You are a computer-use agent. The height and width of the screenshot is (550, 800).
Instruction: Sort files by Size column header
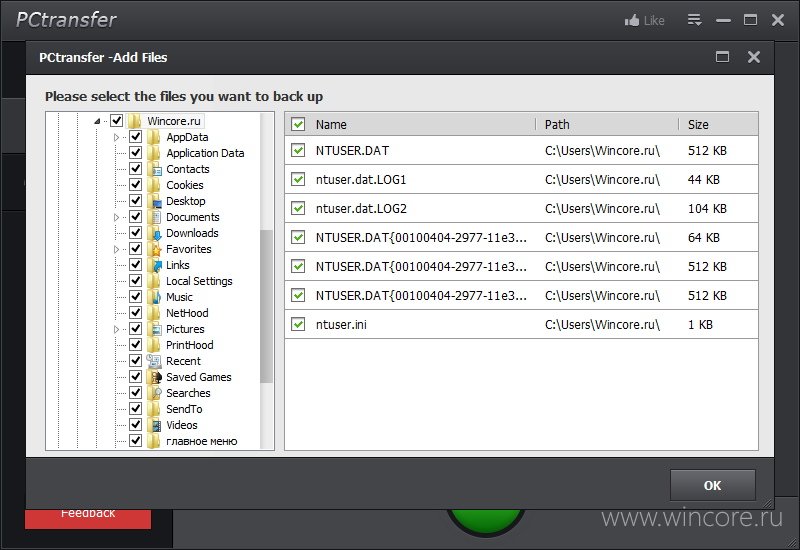pyautogui.click(x=698, y=124)
